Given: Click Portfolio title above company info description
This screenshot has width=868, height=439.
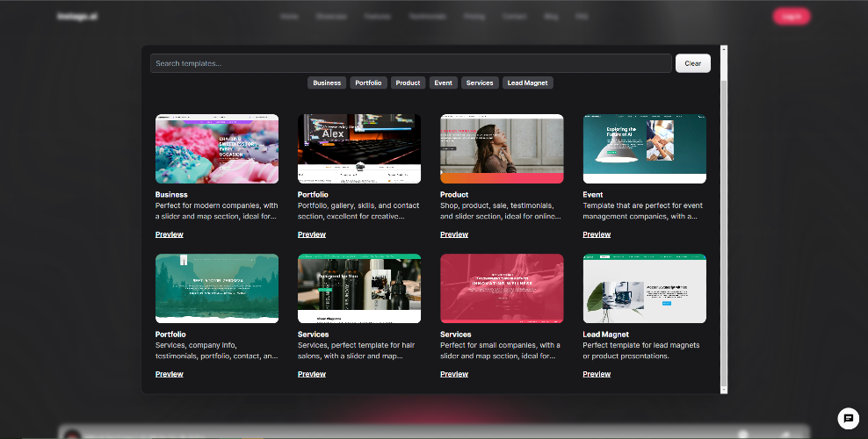Looking at the screenshot, I should click(170, 335).
